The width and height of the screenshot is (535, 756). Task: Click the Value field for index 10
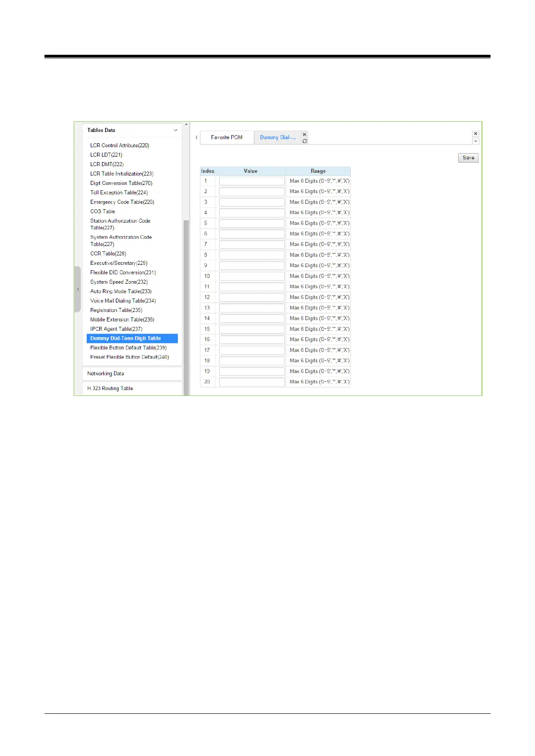[252, 276]
